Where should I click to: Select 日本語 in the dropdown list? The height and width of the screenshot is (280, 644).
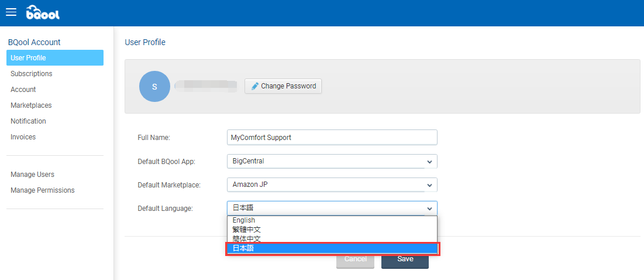[x=332, y=248]
